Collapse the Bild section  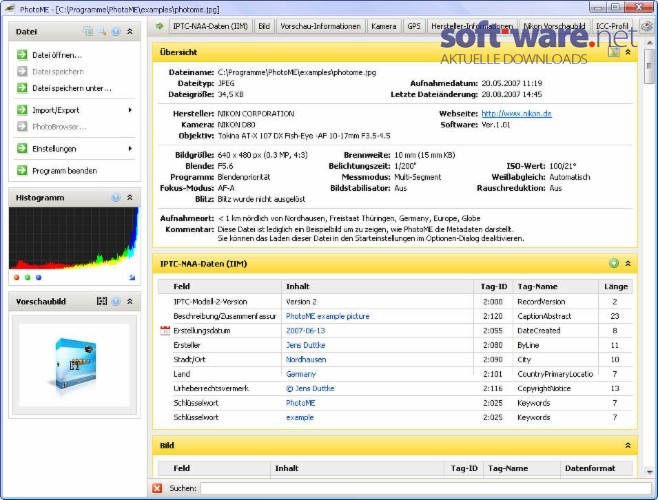(x=628, y=445)
